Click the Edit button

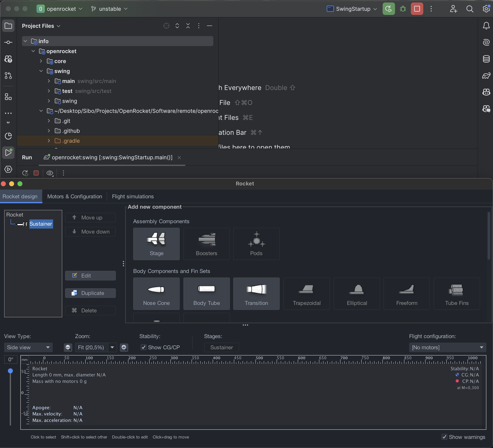90,276
